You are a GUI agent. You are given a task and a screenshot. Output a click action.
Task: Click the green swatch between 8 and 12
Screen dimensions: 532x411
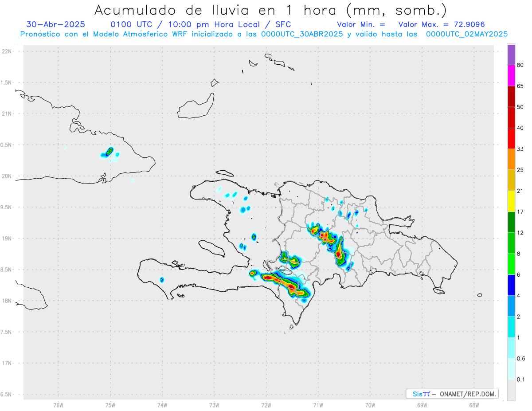click(511, 243)
